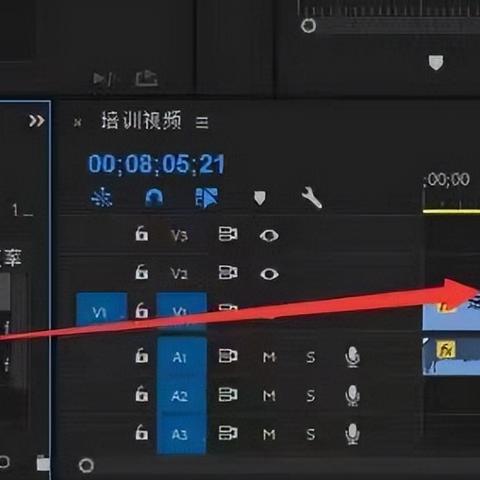Toggle the V1 track lock
480x480 pixels.
coord(141,311)
